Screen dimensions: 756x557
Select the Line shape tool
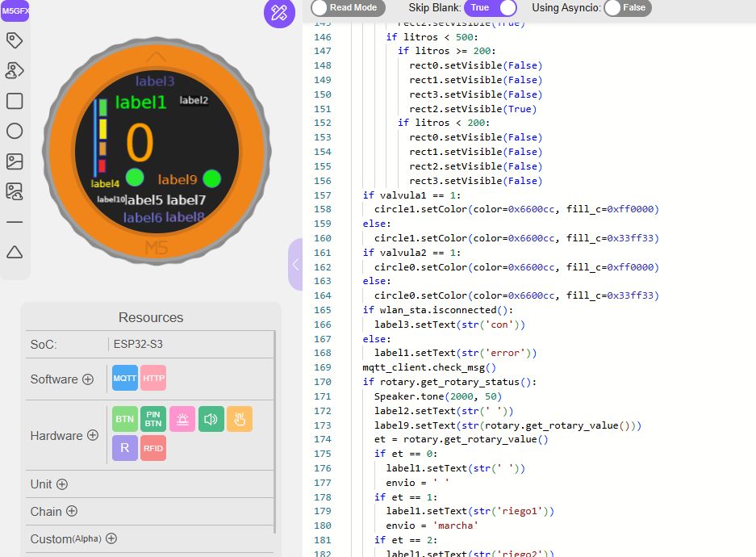click(15, 222)
